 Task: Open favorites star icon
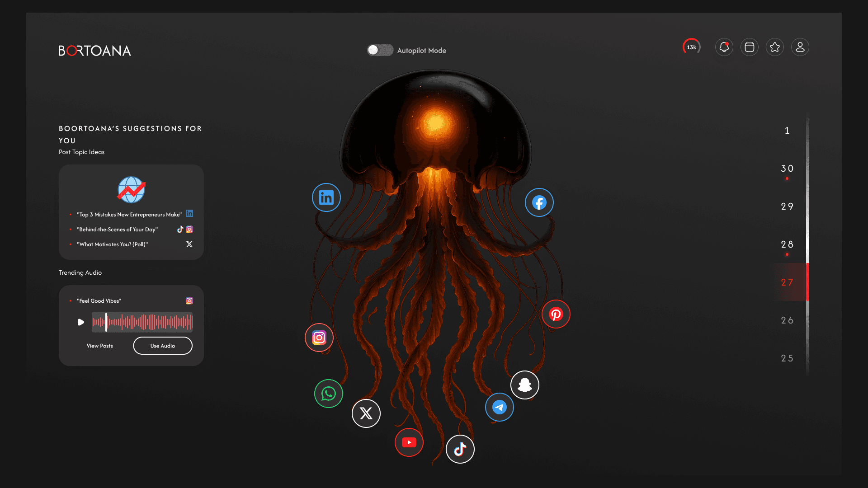(x=774, y=47)
